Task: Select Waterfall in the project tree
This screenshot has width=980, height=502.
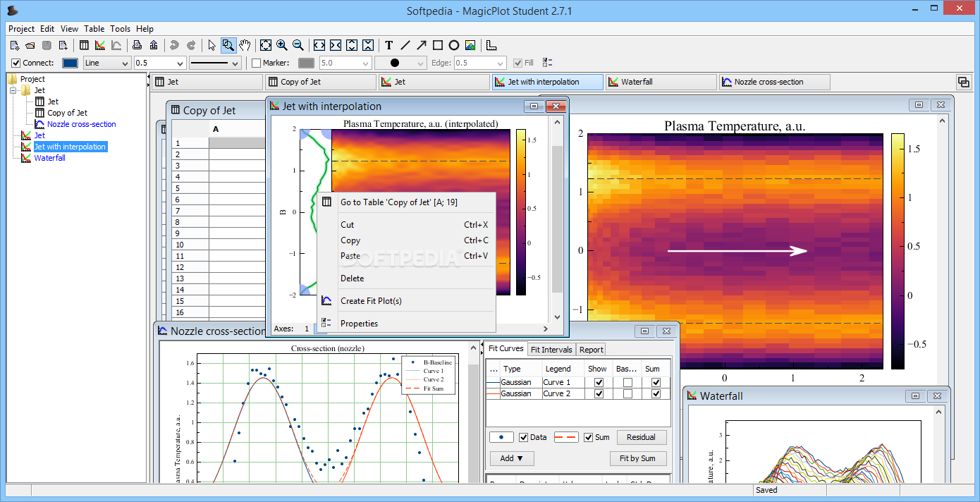Action: click(49, 158)
